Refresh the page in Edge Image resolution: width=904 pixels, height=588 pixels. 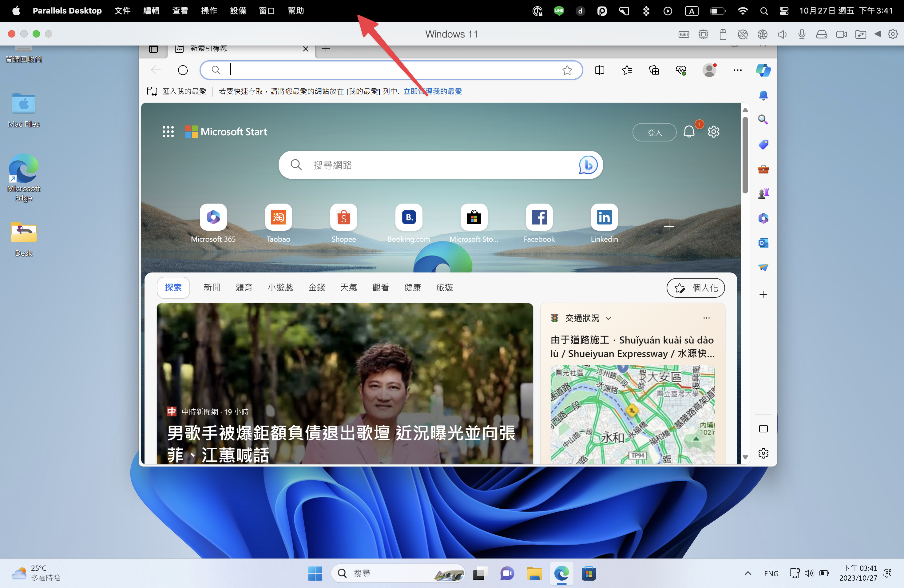click(183, 70)
